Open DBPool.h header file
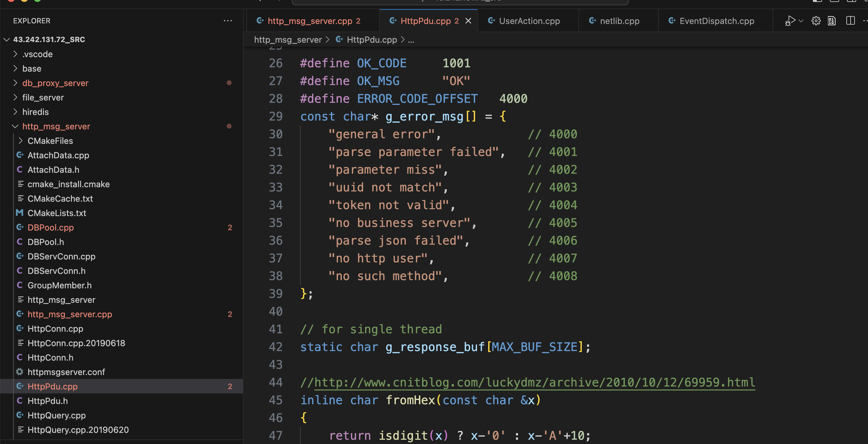The height and width of the screenshot is (444, 868). click(x=121, y=242)
